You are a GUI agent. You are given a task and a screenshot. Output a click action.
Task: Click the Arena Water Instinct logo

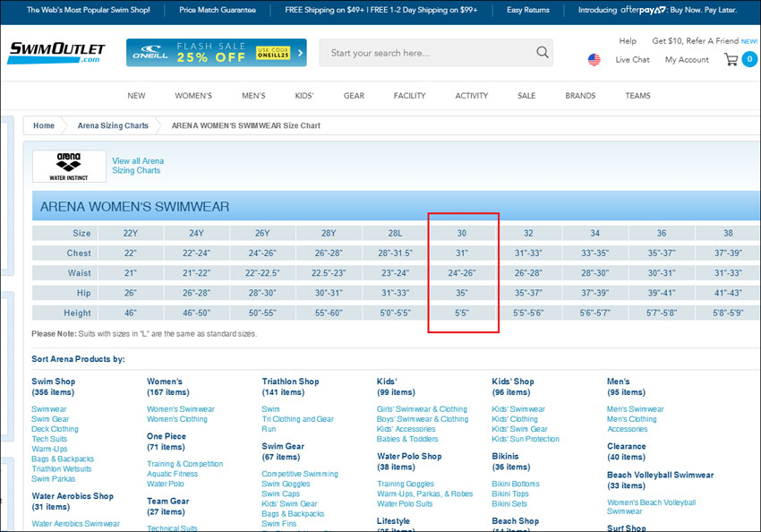pos(69,166)
